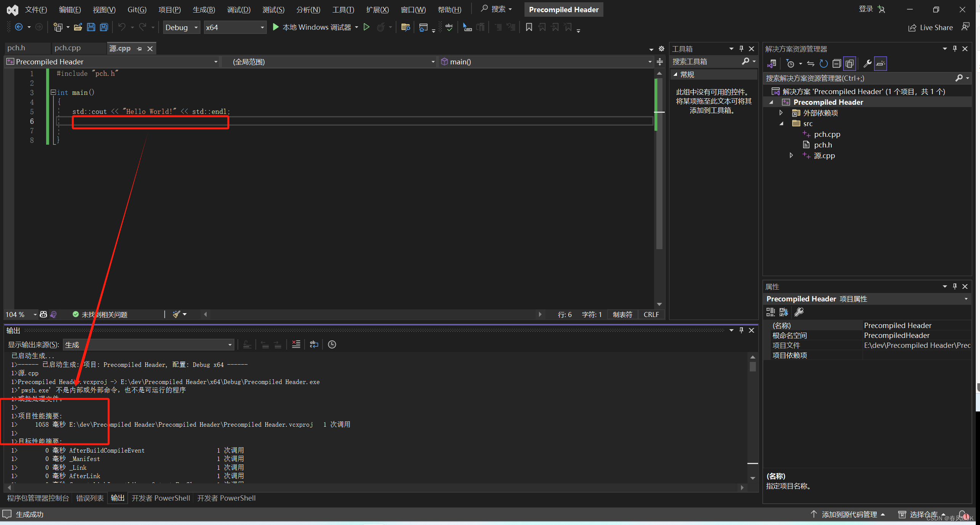Viewport: 980px width, 525px height.
Task: Click the bookmark toggle toolbar icon
Action: (529, 27)
